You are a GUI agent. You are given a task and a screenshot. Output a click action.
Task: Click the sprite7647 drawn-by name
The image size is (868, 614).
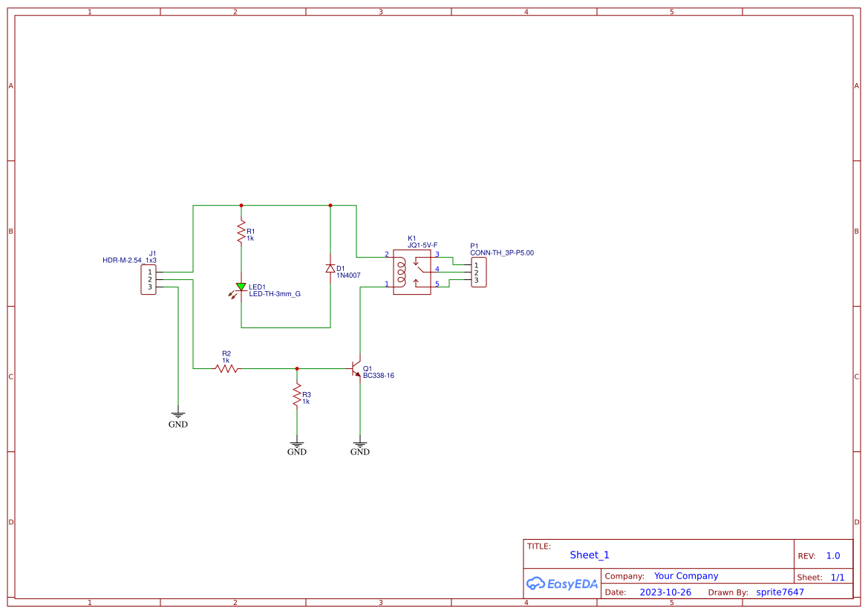[778, 592]
